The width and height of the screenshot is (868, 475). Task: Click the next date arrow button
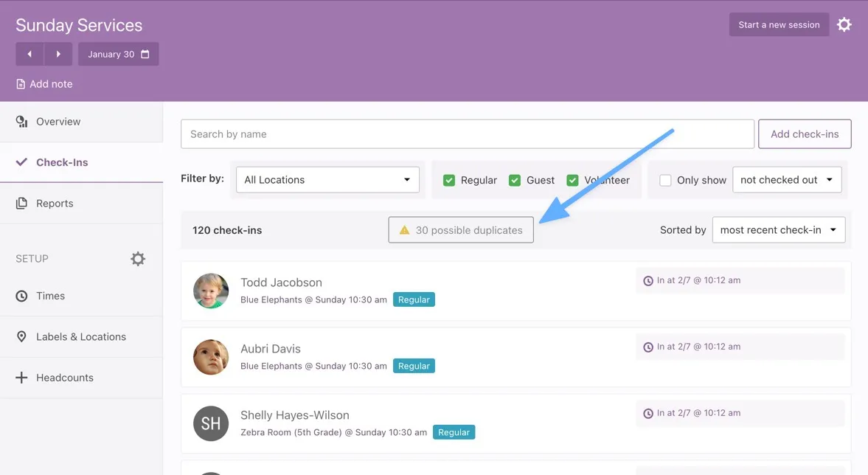click(x=58, y=54)
